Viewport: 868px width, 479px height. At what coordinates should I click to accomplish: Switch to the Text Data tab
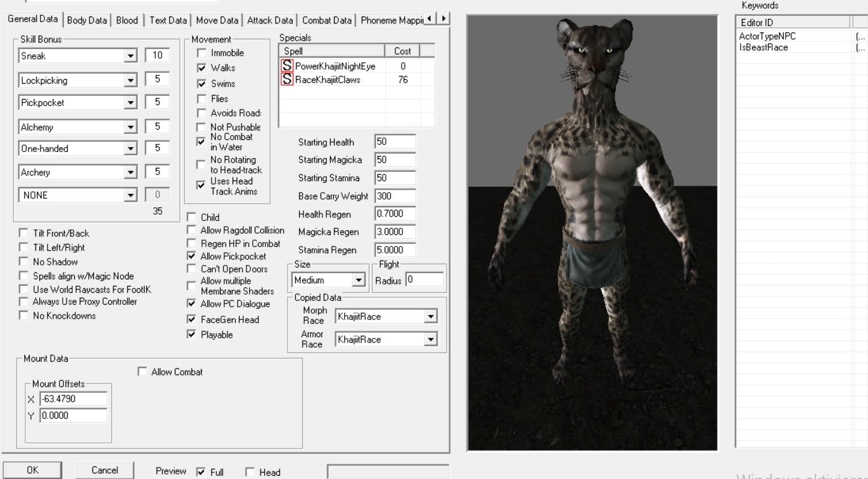168,20
